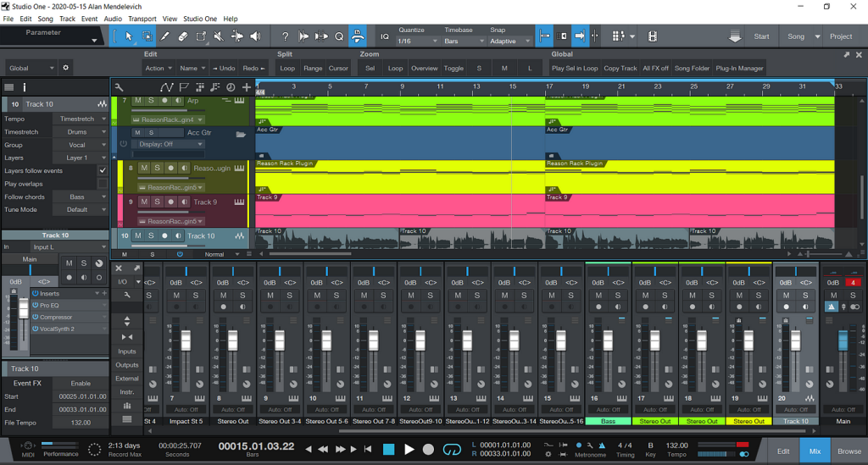The image size is (868, 465).
Task: Mute Track 9 in track list
Action: (x=143, y=202)
